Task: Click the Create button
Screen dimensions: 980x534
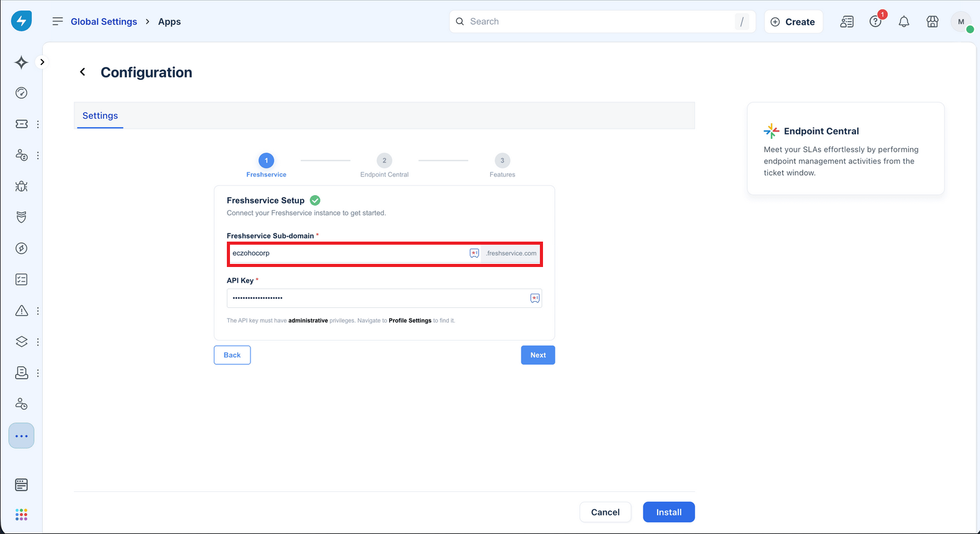Action: 793,22
